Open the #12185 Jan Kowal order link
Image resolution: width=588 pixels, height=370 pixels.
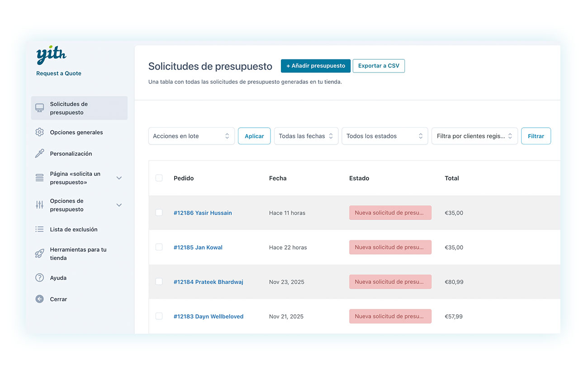(198, 248)
